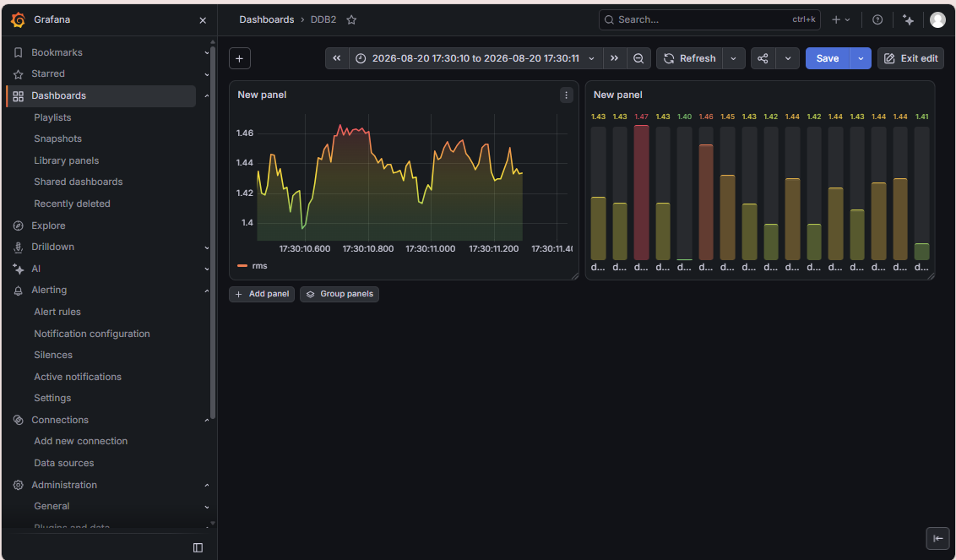Toggle the rms legend series
This screenshot has width=956, height=560.
(x=259, y=266)
